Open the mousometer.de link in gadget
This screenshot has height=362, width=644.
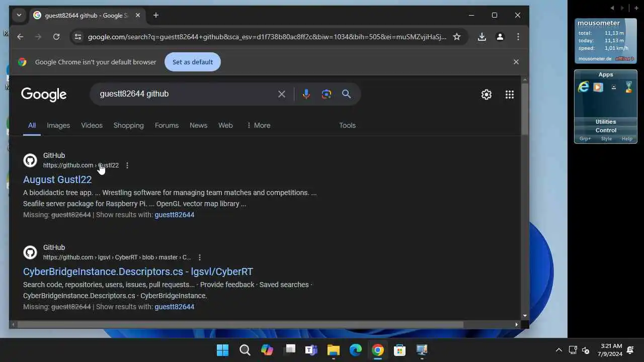click(x=595, y=59)
